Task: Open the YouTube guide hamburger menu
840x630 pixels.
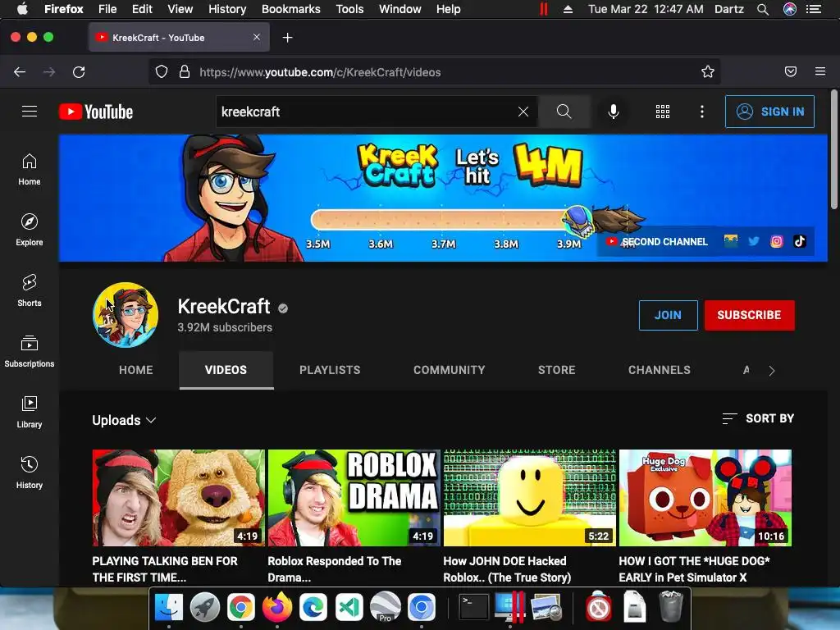Action: pyautogui.click(x=30, y=111)
